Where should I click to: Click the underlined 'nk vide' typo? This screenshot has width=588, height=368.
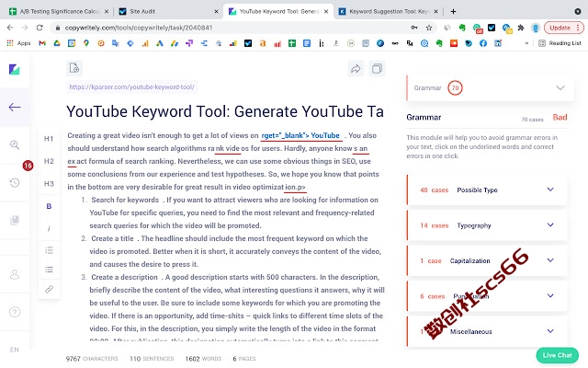pyautogui.click(x=228, y=148)
